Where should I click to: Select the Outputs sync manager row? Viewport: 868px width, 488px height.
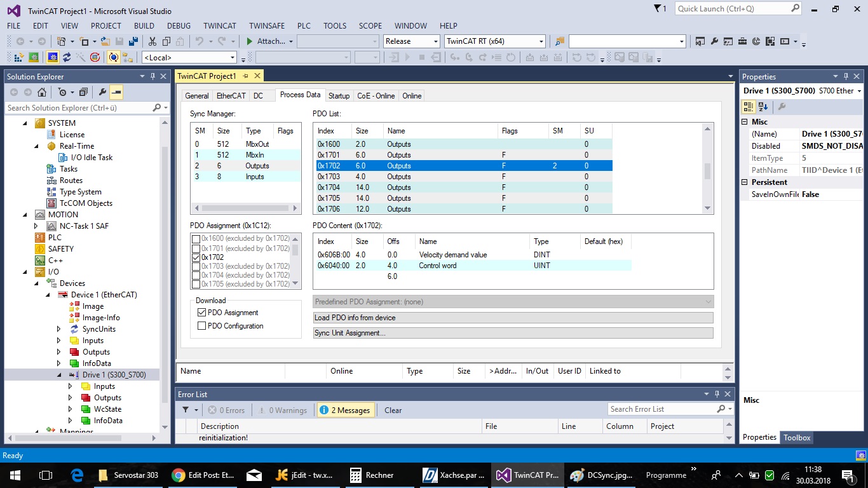point(247,166)
